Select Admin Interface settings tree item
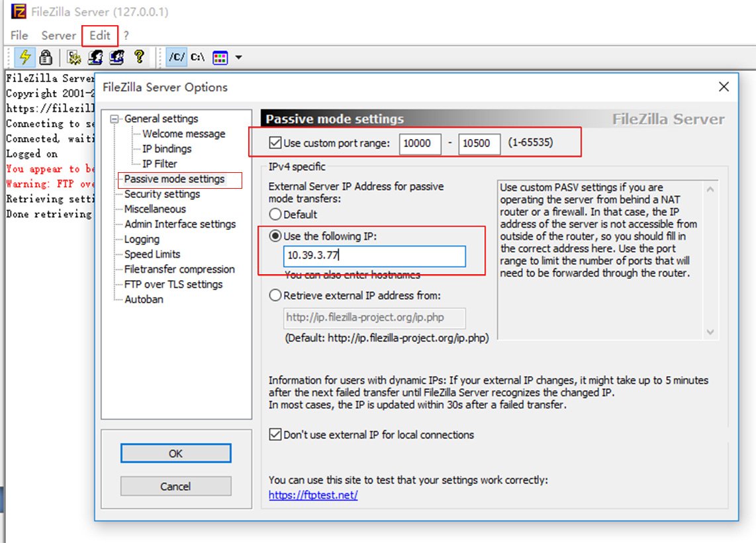The image size is (756, 543). (180, 224)
